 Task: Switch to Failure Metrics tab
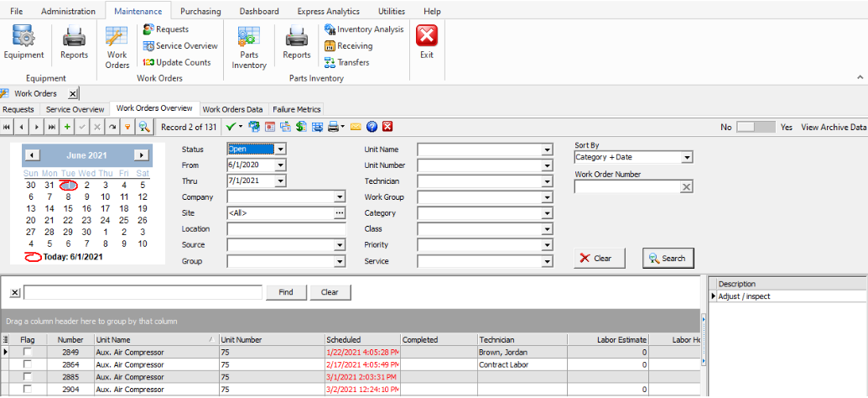point(297,109)
